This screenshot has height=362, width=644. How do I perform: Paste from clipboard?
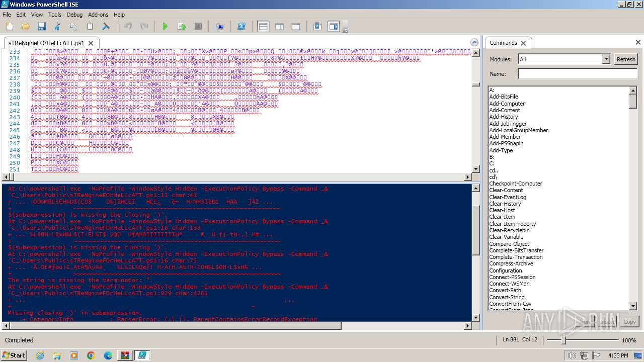click(90, 26)
